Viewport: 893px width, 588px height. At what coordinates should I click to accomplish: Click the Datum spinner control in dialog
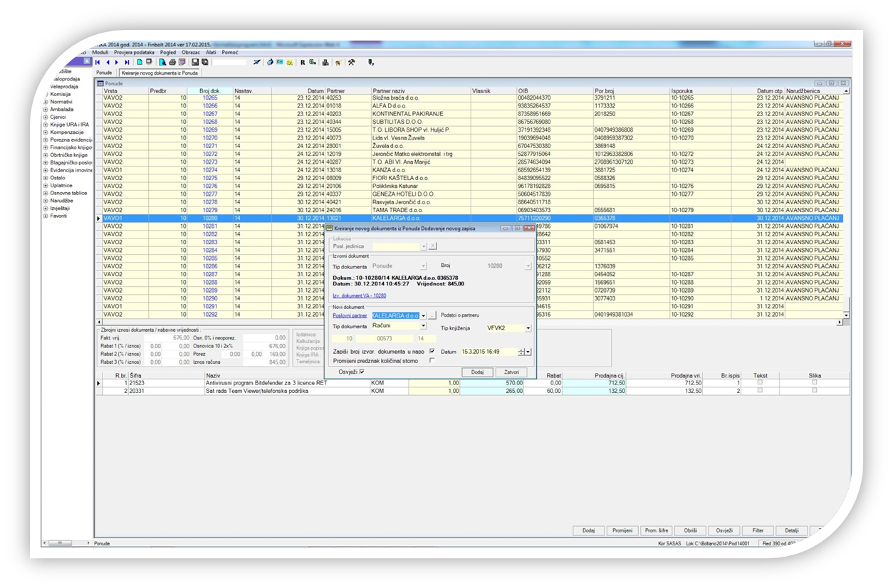[x=521, y=352]
